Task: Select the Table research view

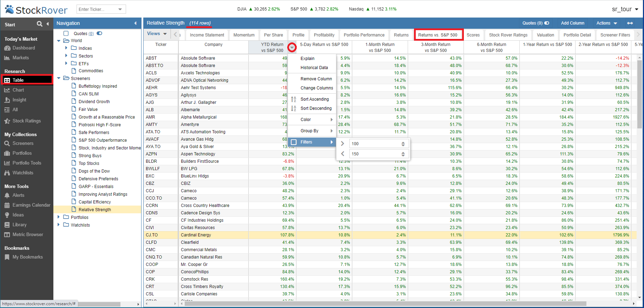Action: [27, 80]
